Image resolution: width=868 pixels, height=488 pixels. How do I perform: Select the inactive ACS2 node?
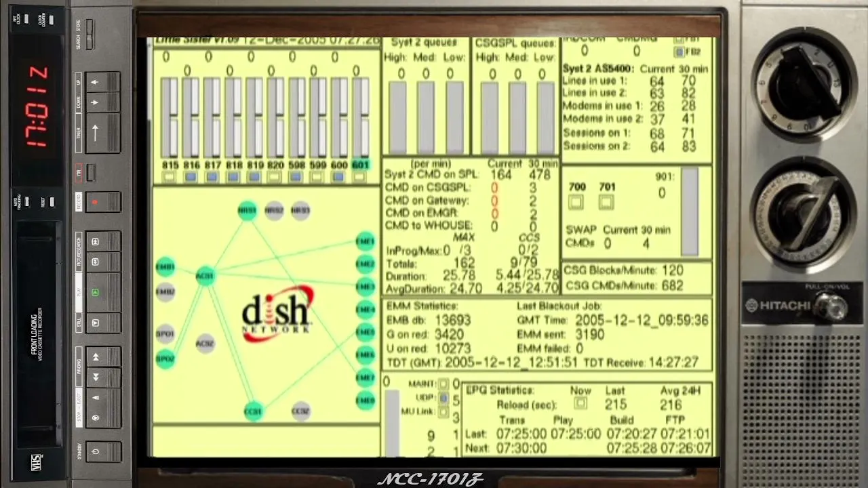click(x=205, y=344)
